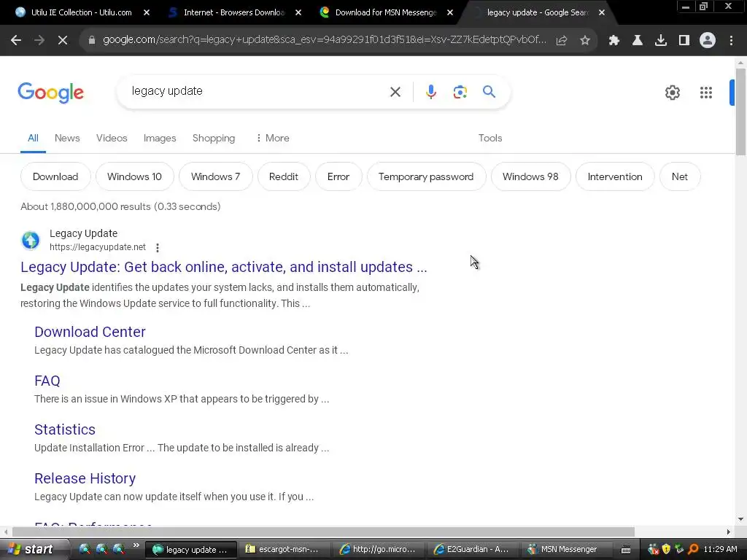Click the Google logo
The height and width of the screenshot is (560, 747).
[x=51, y=93]
